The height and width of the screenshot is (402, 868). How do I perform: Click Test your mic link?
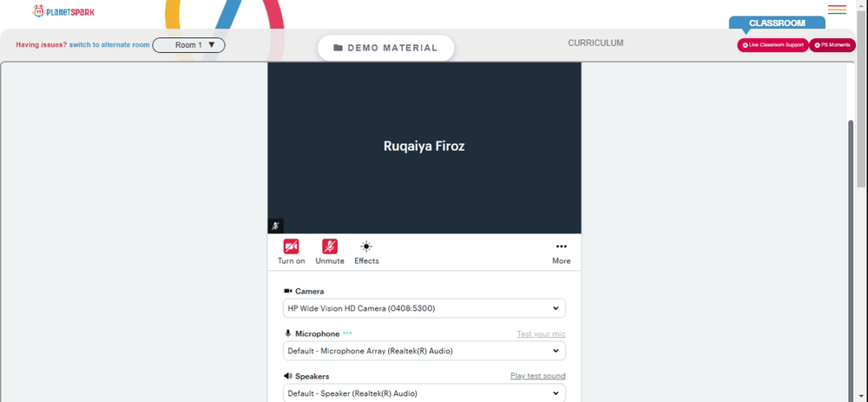point(542,334)
